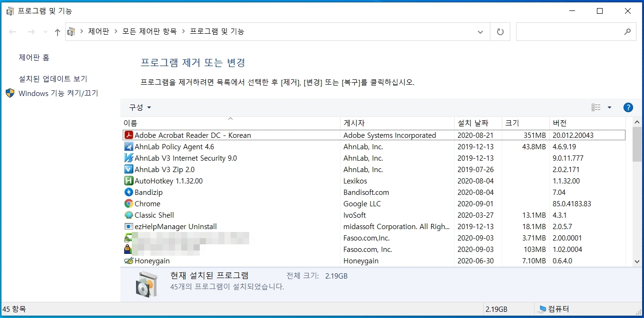Click the back navigation arrow
Image resolution: width=644 pixels, height=318 pixels.
click(x=13, y=32)
